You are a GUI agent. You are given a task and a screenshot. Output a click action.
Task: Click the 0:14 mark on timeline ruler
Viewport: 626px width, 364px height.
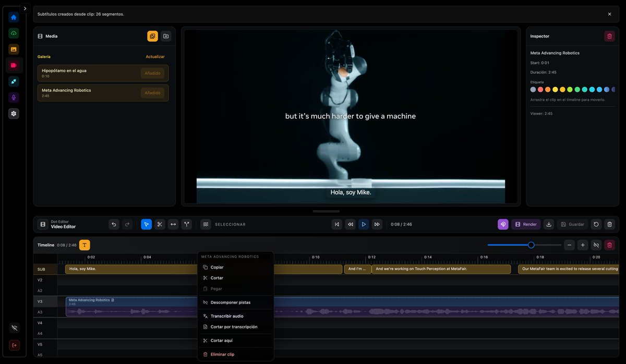coord(428,257)
